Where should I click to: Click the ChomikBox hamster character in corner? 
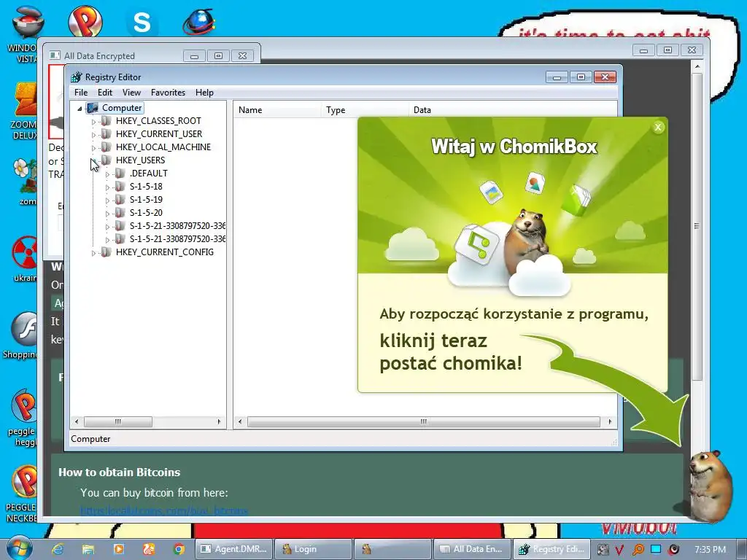pyautogui.click(x=711, y=485)
